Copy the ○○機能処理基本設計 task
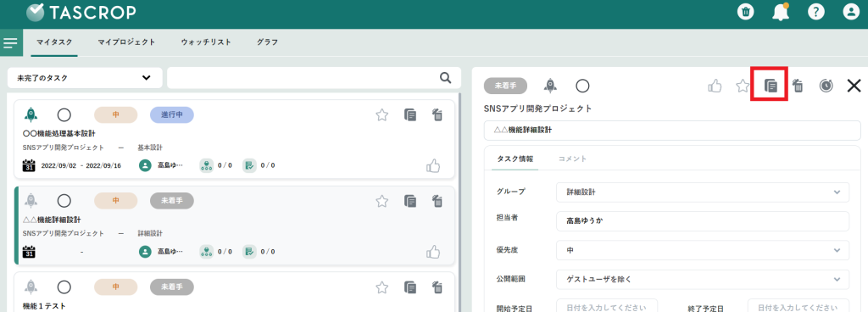This screenshot has width=868, height=312. point(410,114)
